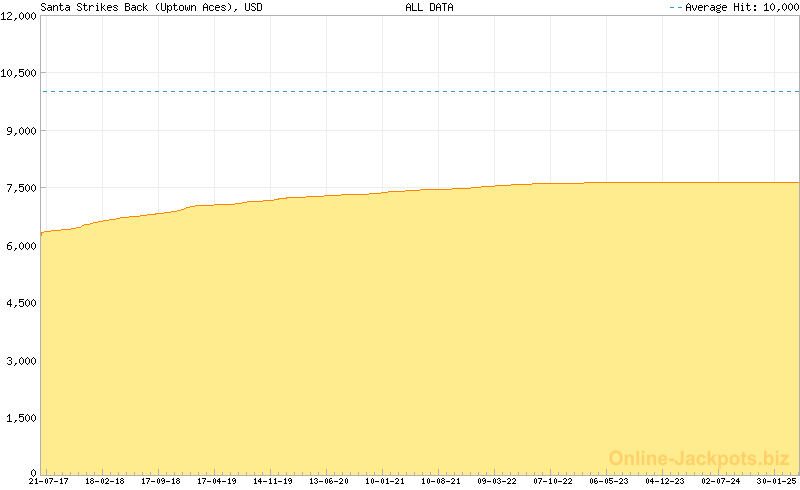Click the 1,500 y-axis label
This screenshot has width=800, height=490.
click(21, 418)
